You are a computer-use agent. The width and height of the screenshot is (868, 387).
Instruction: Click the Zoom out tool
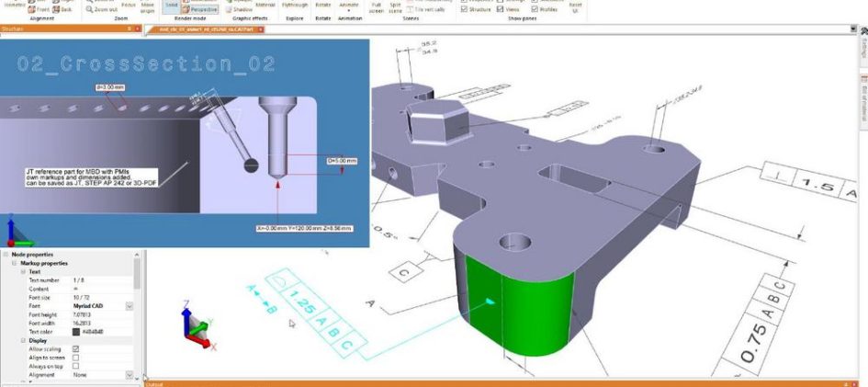(103, 9)
